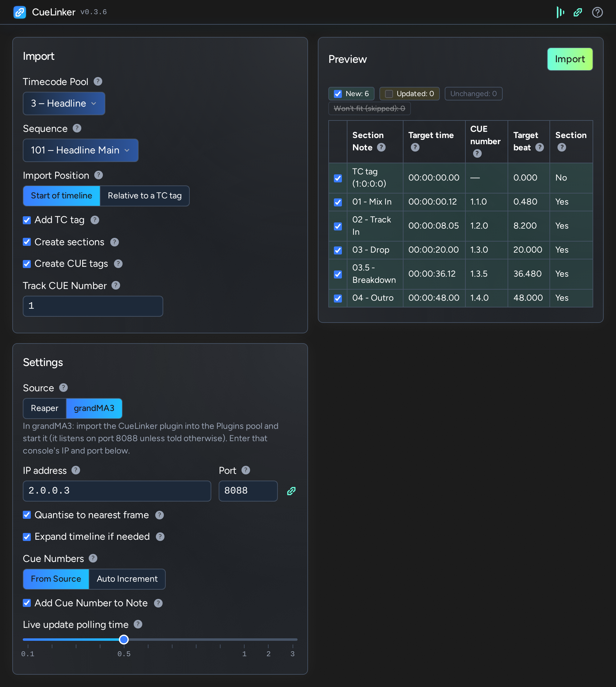The image size is (616, 687).
Task: Focus the IP address input field
Action: 117,491
